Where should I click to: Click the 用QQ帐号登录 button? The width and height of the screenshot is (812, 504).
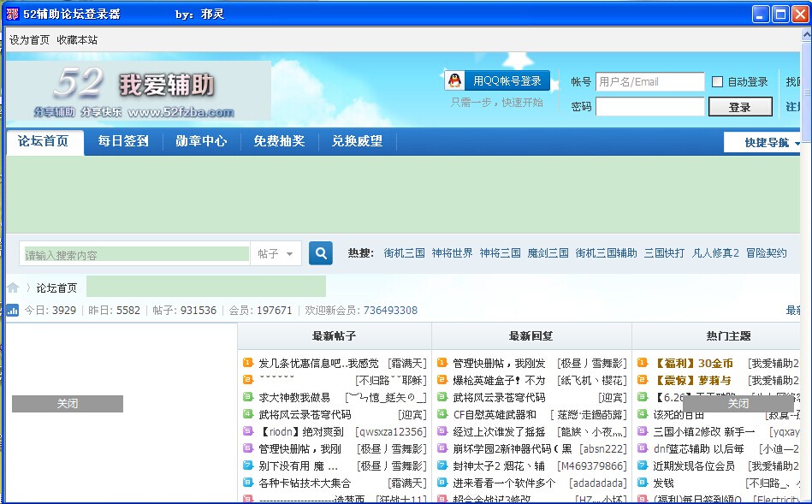[x=497, y=80]
